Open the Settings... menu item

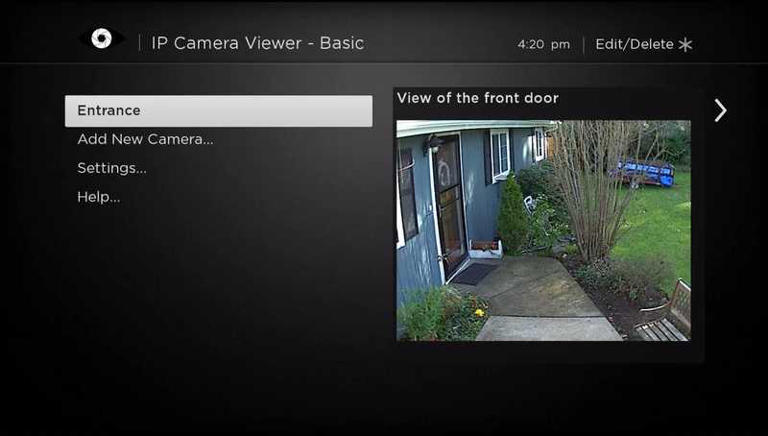112,168
